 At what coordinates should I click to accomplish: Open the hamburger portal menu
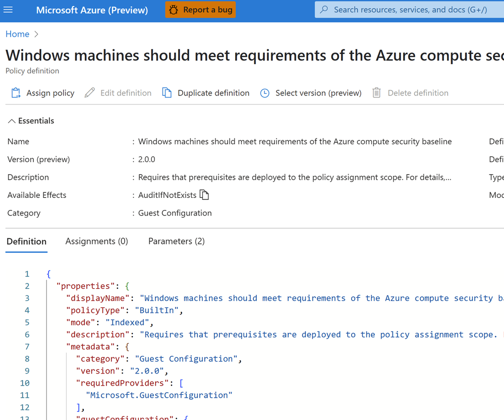[x=8, y=10]
